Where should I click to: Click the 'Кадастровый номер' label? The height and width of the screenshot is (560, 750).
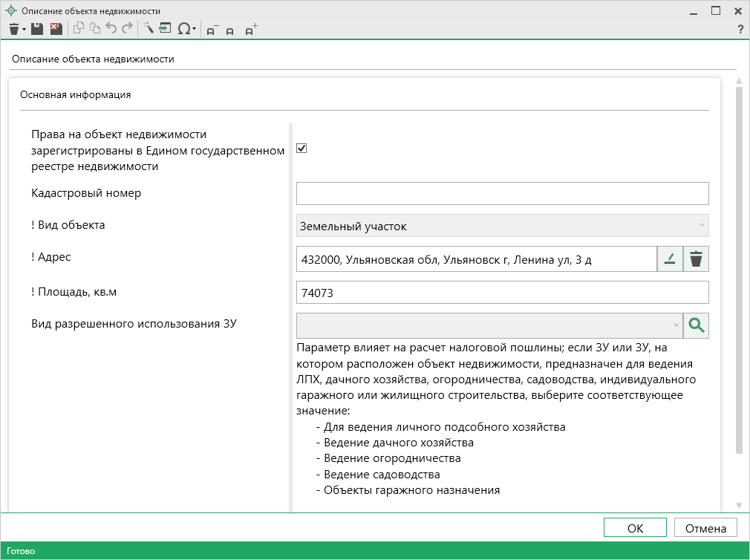(86, 192)
